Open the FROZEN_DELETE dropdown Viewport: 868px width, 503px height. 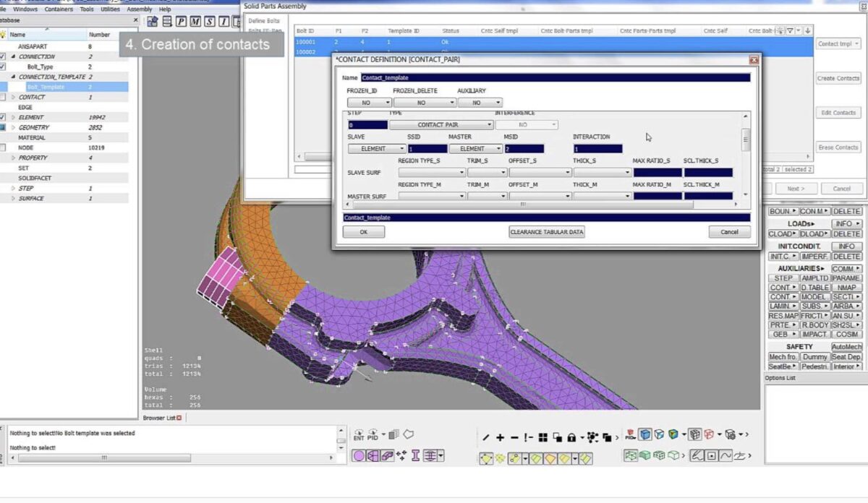[x=425, y=103]
